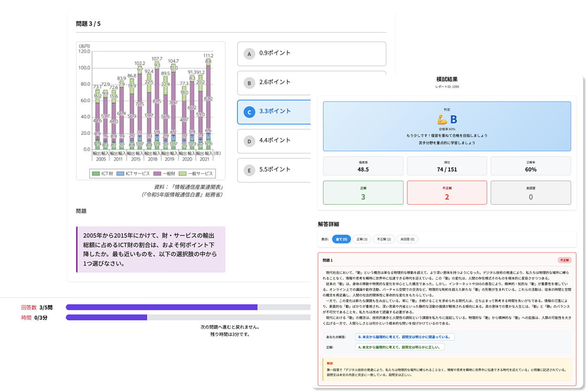Filter answers by 正解 (3)
The width and height of the screenshot is (587, 392).
(362, 239)
